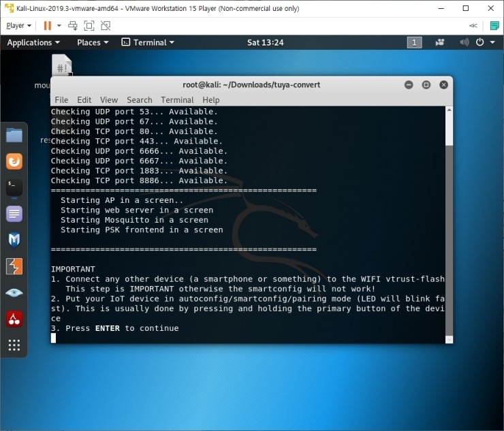504x431 pixels.
Task: Send Ctrl+Alt+Del to the virtual machine
Action: pos(73,26)
